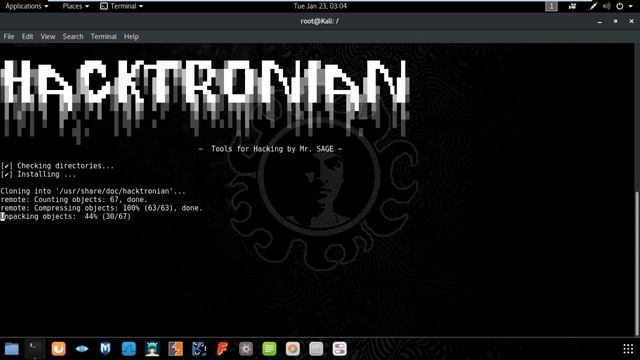This screenshot has width=640, height=360.
Task: Click the 'Checking directories...' line
Action: [x=57, y=166]
